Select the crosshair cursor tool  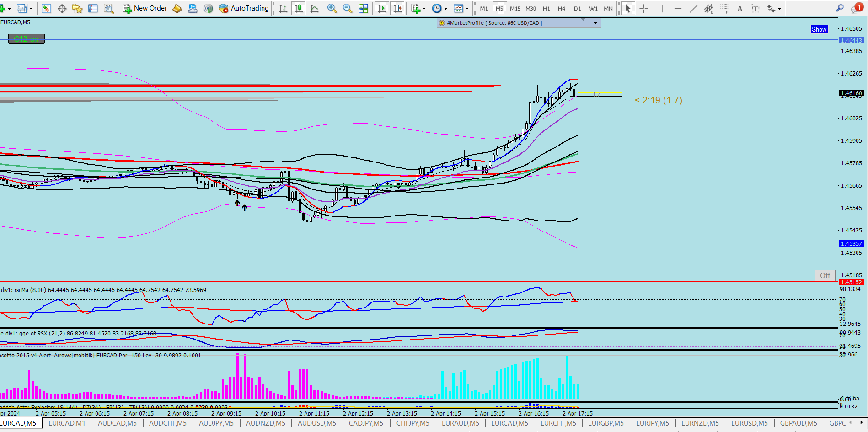click(643, 8)
